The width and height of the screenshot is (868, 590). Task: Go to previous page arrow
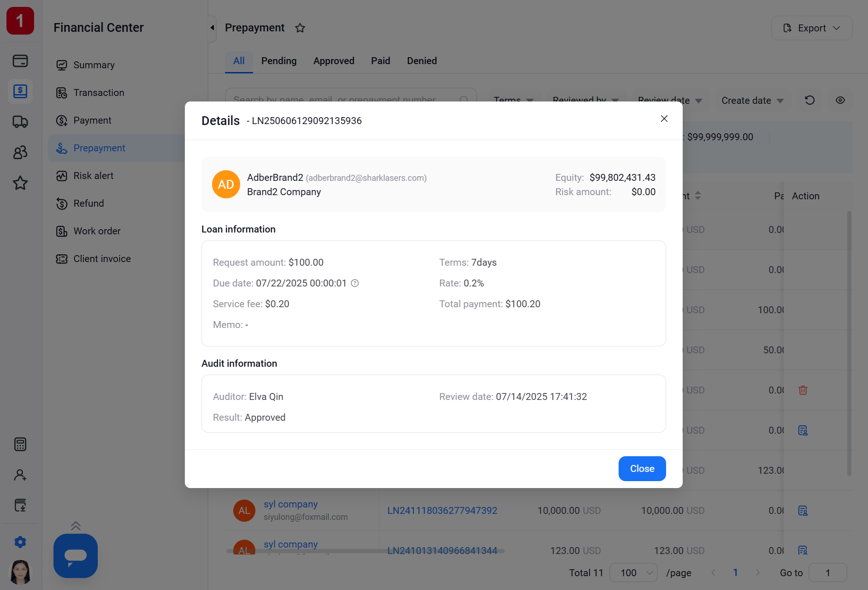pos(713,573)
